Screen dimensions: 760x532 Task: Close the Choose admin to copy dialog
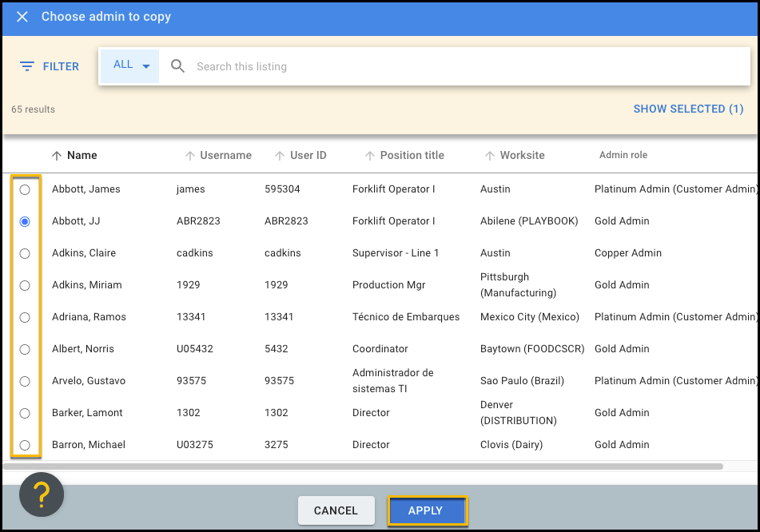(22, 17)
